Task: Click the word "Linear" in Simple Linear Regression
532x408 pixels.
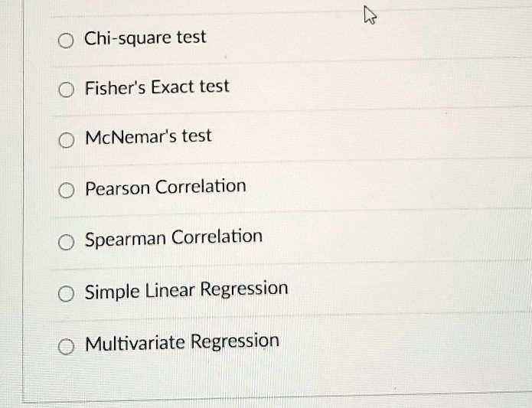Action: tap(170, 291)
